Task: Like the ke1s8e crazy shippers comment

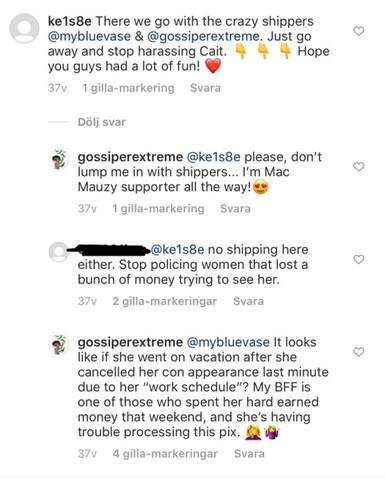Action: tap(358, 31)
